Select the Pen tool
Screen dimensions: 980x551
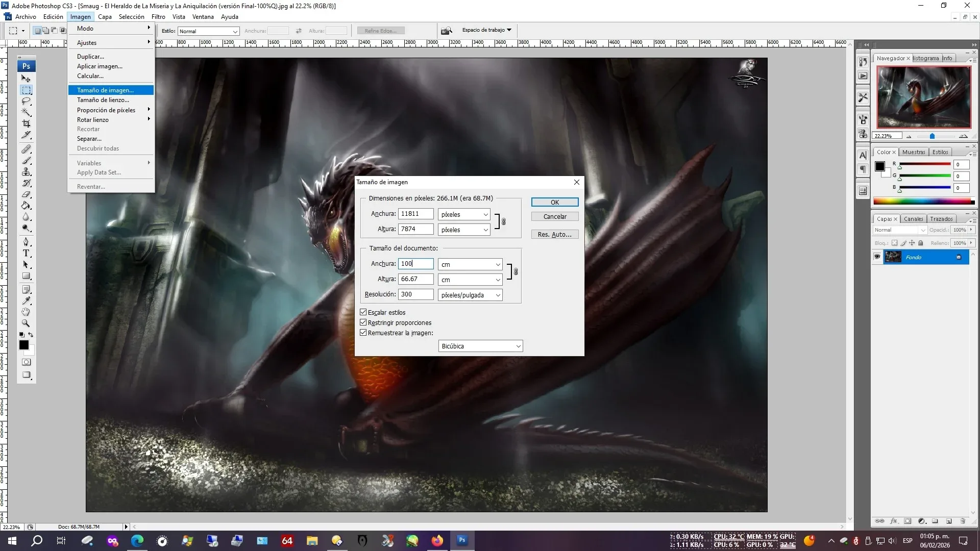pos(26,242)
